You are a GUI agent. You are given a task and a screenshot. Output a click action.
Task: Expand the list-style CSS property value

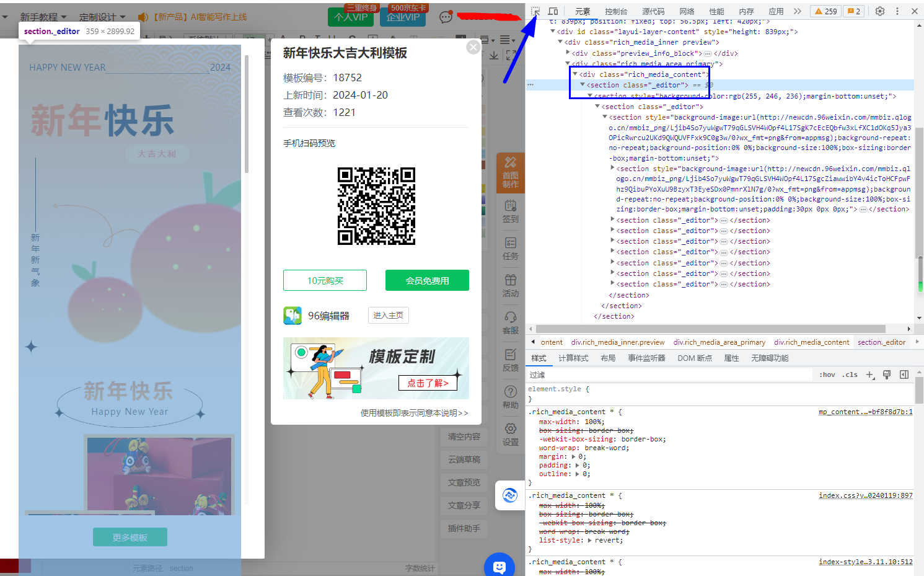click(590, 540)
